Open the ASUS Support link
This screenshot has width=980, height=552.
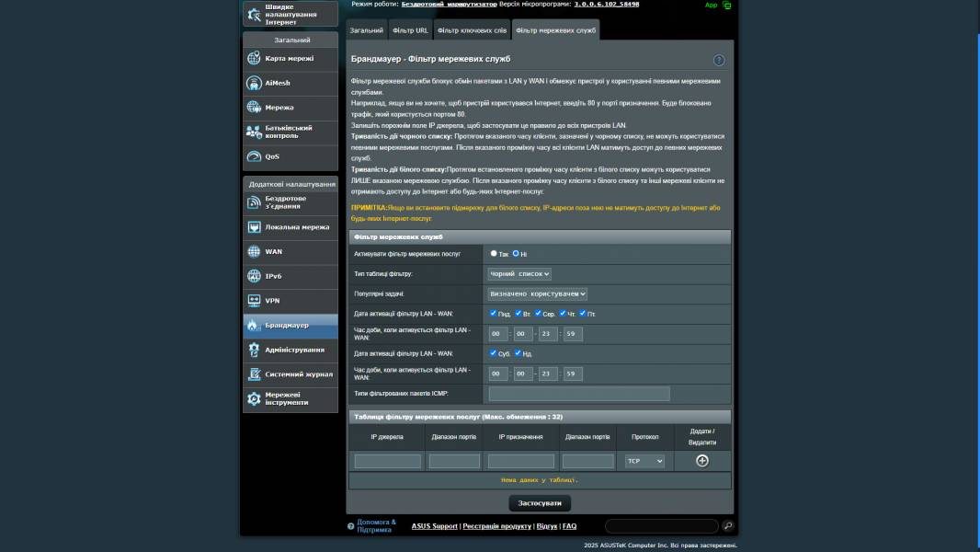tap(434, 526)
